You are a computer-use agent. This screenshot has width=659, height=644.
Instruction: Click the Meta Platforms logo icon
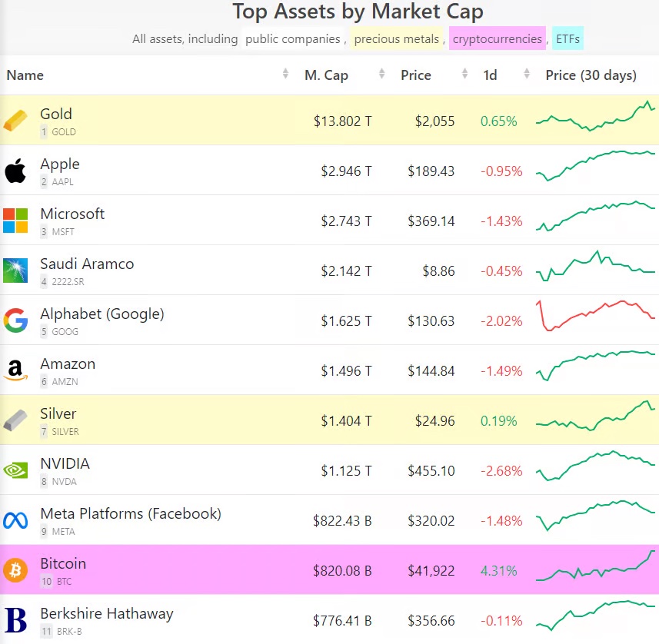coord(15,520)
